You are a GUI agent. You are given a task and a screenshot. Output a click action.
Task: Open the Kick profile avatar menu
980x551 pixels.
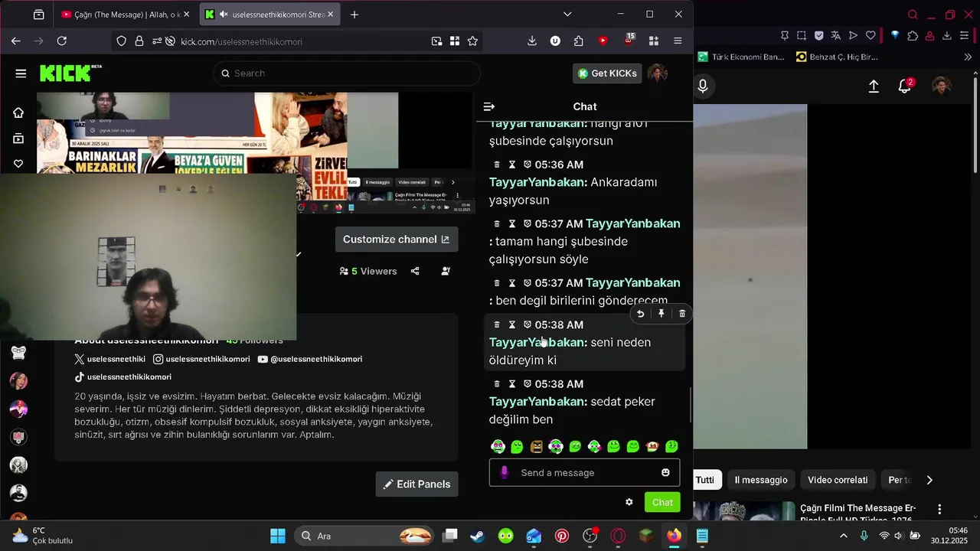657,73
